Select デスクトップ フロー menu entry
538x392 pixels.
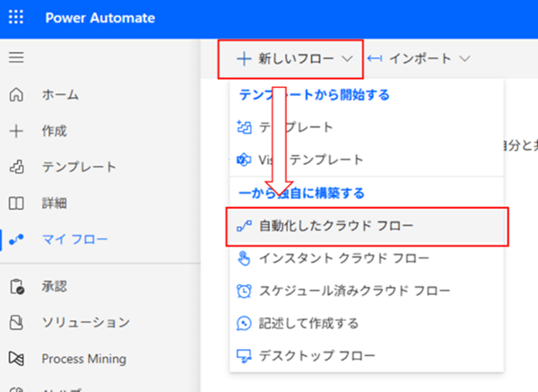pyautogui.click(x=311, y=355)
